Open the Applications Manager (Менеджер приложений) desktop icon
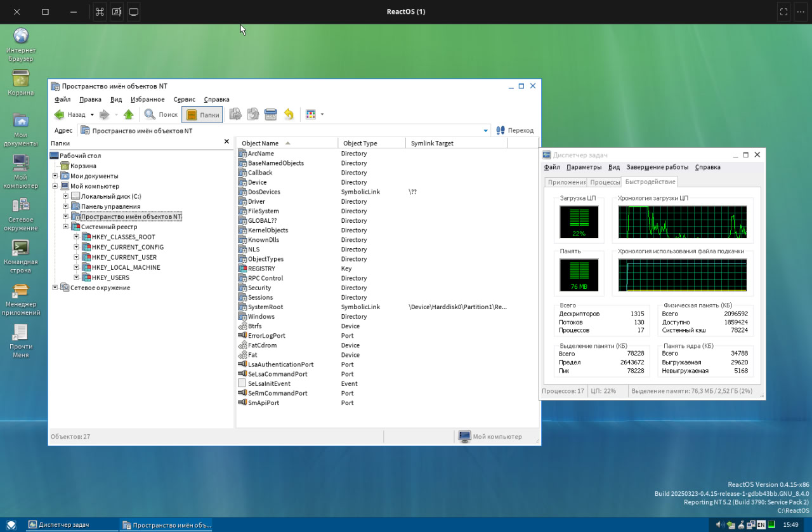812x532 pixels. coord(21,290)
